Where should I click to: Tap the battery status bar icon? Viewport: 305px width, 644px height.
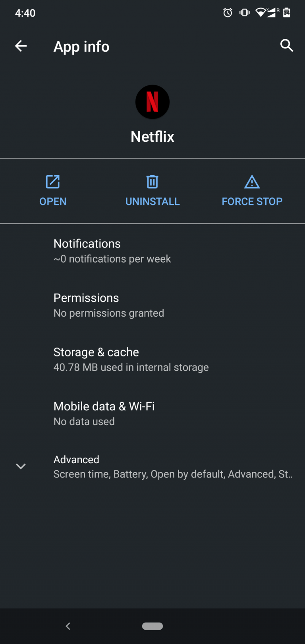coord(287,13)
